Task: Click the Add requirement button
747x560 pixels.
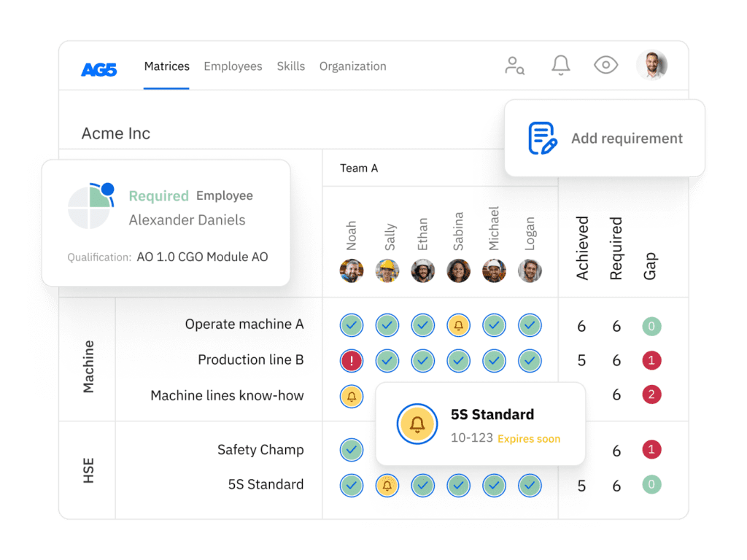Action: [x=627, y=138]
